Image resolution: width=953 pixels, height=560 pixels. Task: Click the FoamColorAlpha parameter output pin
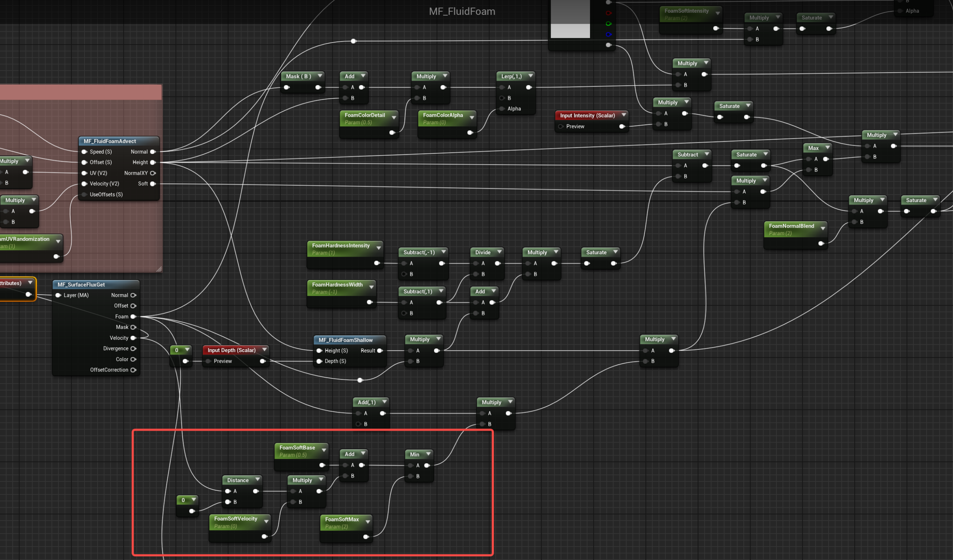(x=470, y=133)
